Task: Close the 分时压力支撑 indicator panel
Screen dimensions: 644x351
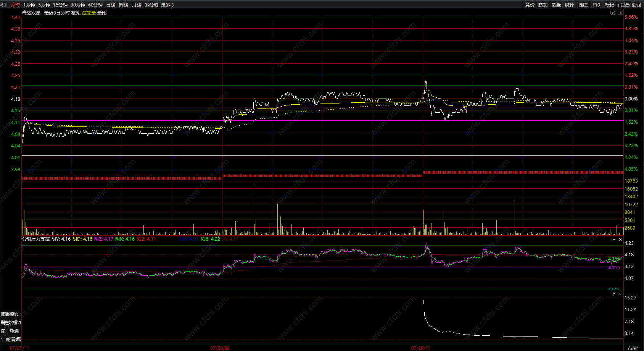Action: (x=620, y=239)
